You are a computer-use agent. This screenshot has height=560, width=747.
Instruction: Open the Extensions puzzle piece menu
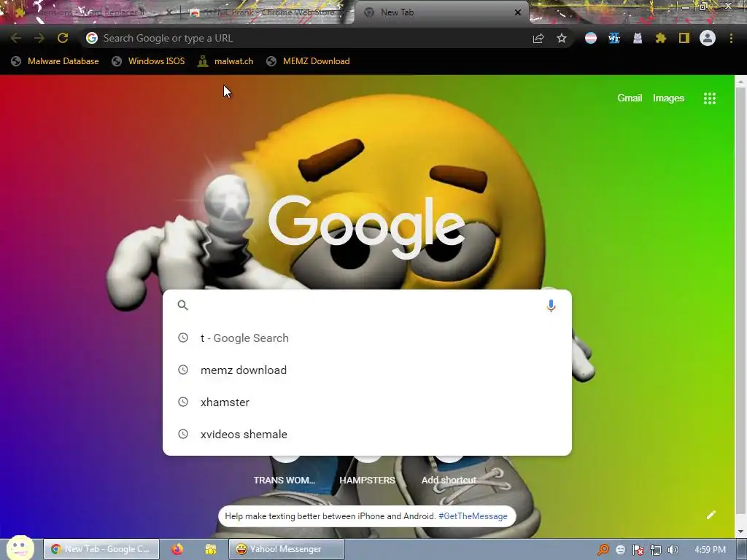(x=661, y=38)
